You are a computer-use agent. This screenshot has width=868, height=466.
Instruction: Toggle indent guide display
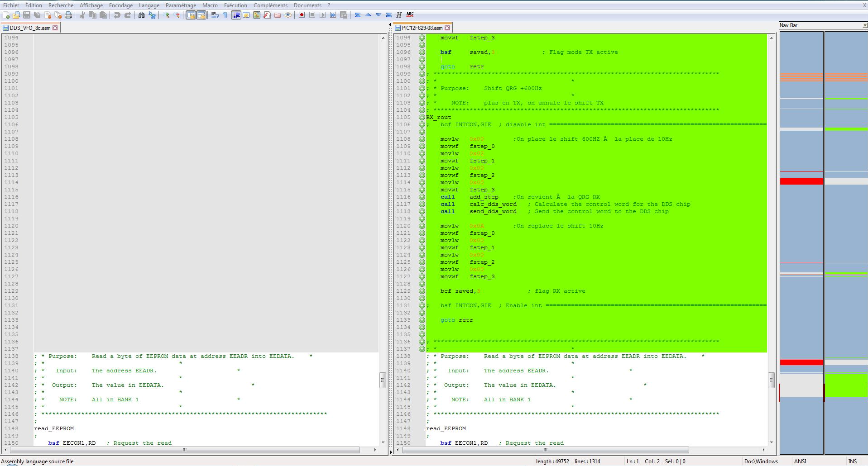pos(236,15)
